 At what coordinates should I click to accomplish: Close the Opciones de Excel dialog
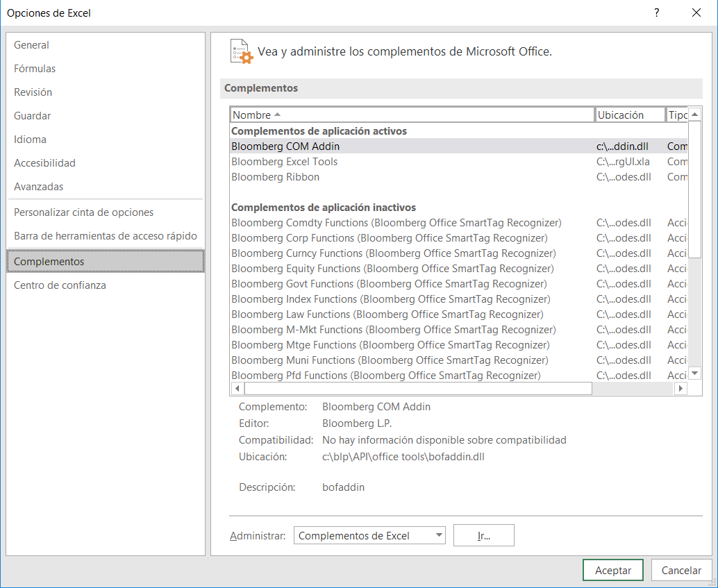tap(696, 12)
